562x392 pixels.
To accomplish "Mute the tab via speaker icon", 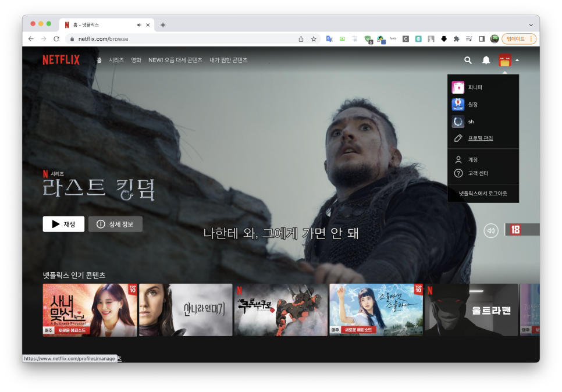I will (x=139, y=25).
